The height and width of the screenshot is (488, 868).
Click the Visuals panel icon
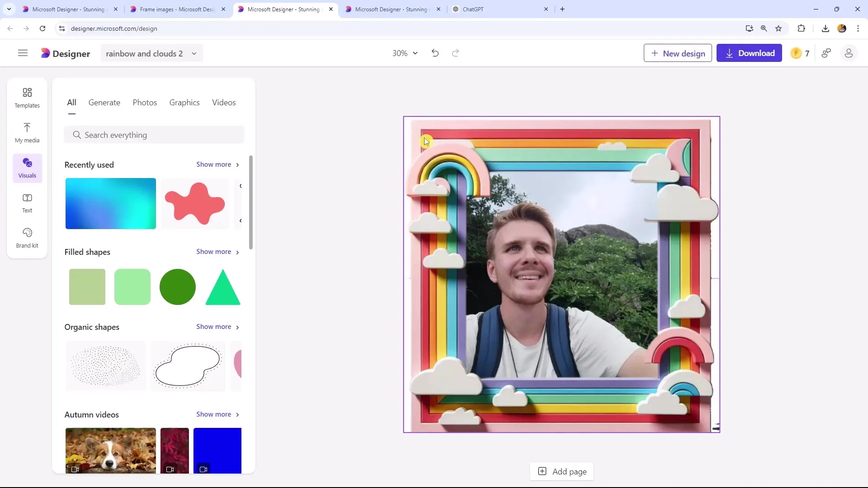(x=27, y=168)
